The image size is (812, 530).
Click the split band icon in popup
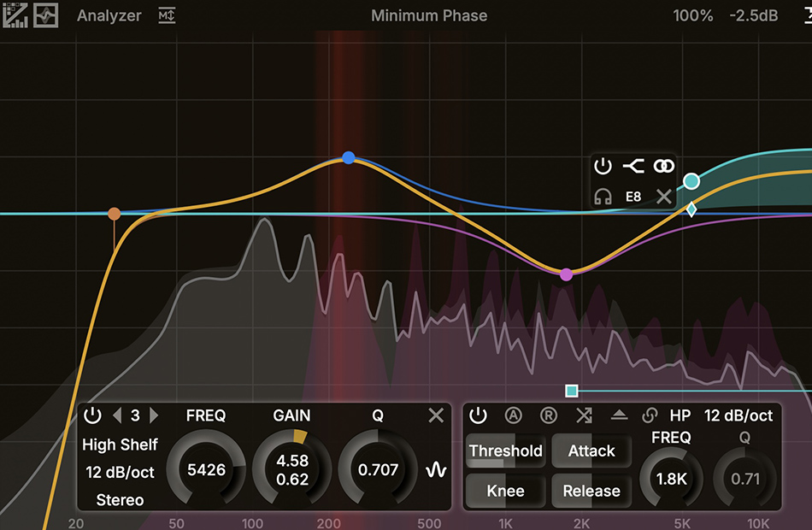pyautogui.click(x=633, y=167)
